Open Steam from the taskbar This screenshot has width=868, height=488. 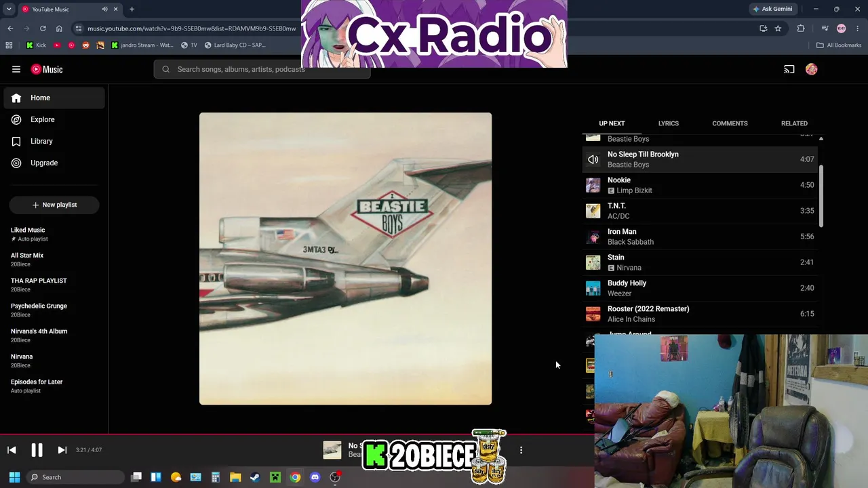tap(255, 477)
